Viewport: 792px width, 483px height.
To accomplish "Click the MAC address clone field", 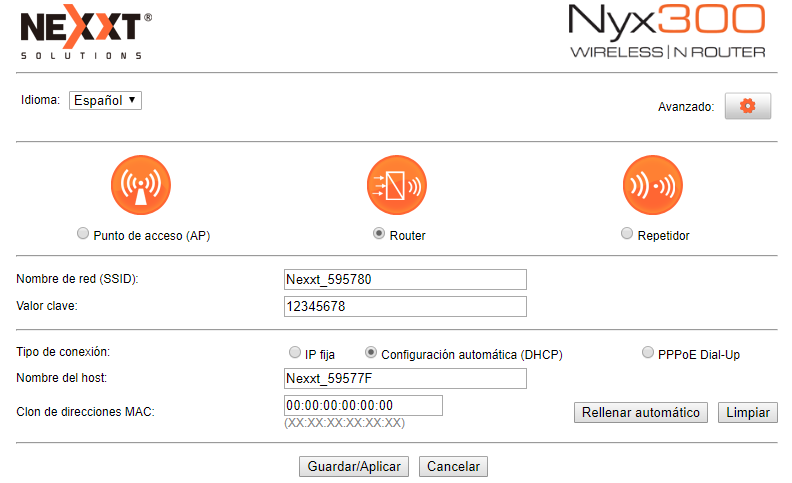I will click(363, 405).
